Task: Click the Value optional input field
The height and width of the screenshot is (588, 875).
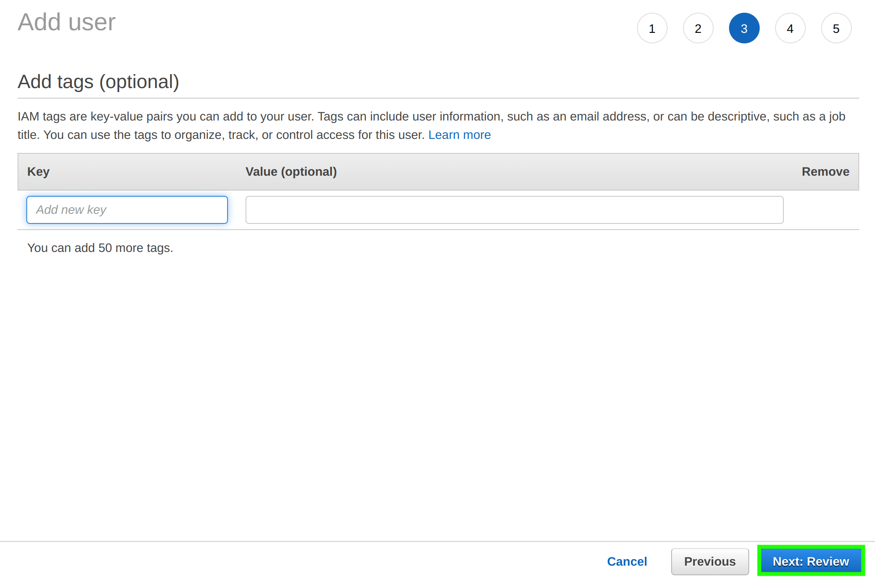Action: click(515, 209)
